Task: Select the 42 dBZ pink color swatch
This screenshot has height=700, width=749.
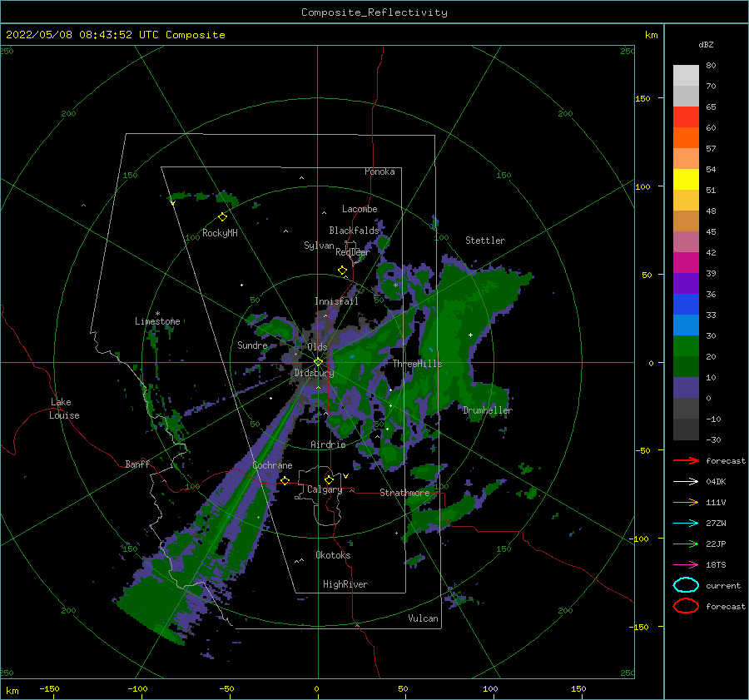Action: click(x=686, y=241)
